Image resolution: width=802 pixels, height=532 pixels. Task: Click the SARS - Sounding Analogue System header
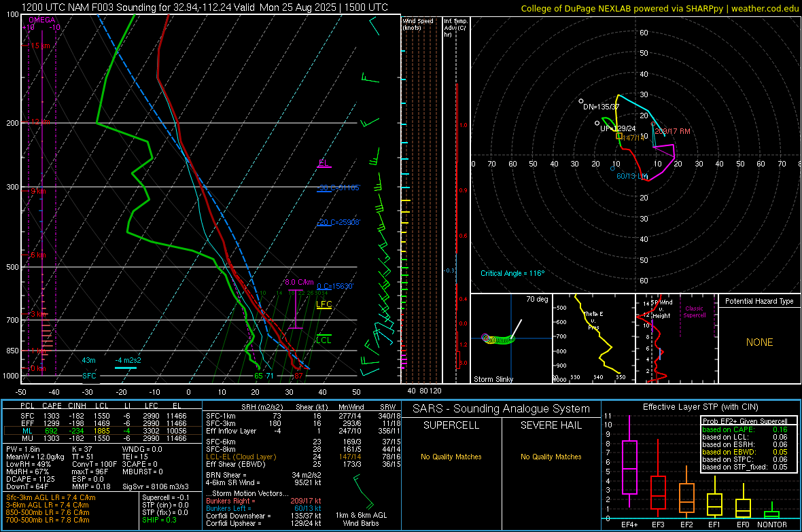[502, 409]
